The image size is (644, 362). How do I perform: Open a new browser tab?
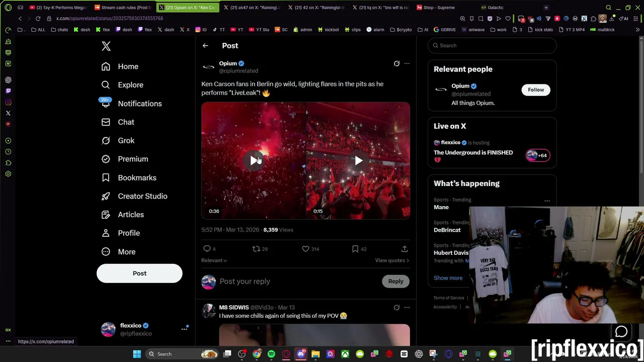pyautogui.click(x=546, y=8)
